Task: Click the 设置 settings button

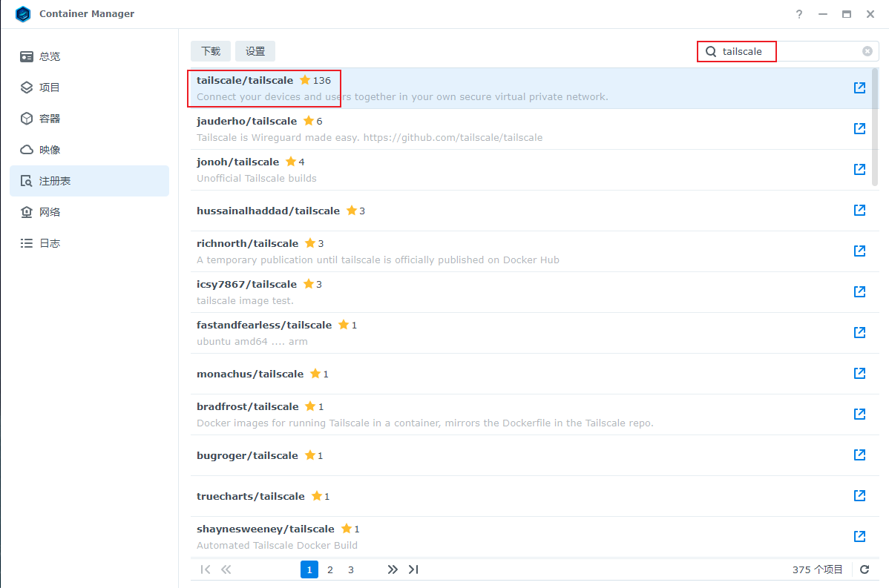Action: 255,51
